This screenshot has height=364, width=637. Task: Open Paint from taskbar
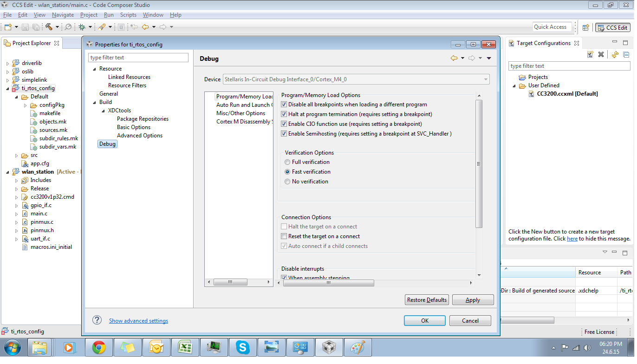point(357,347)
